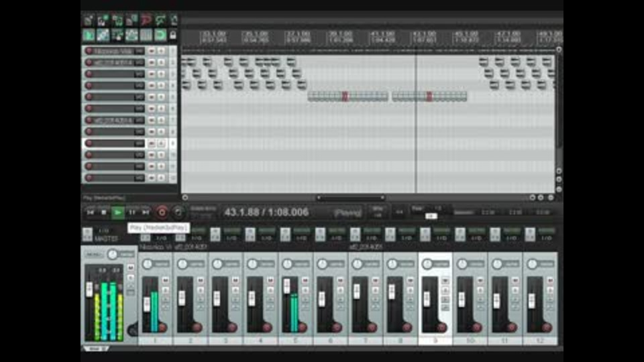
Task: Mute track 1 in the track panel
Action: pyautogui.click(x=152, y=51)
